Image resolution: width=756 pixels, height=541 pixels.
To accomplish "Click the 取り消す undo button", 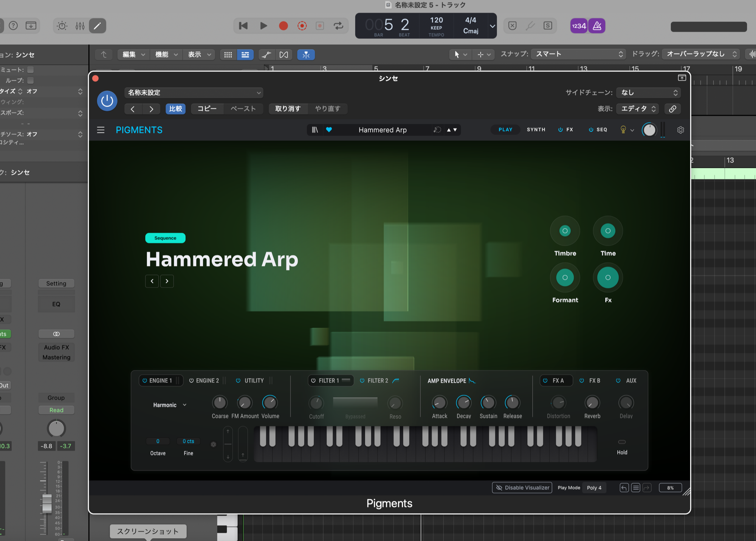I will pos(288,109).
